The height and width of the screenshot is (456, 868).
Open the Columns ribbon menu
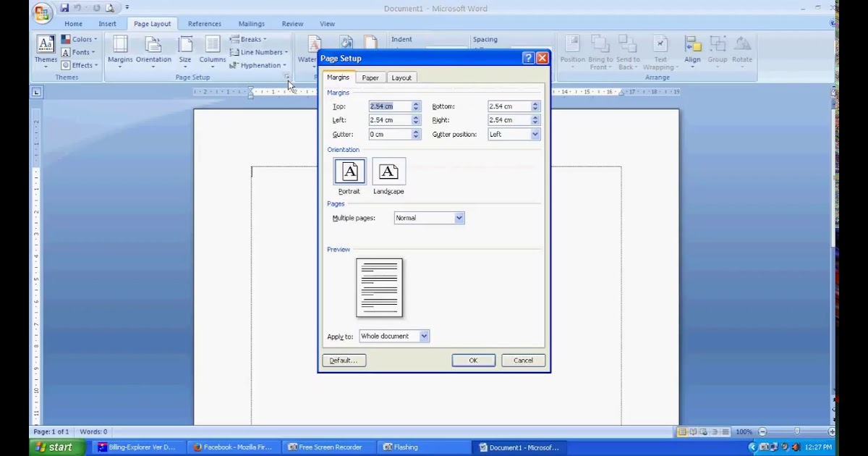coord(213,51)
